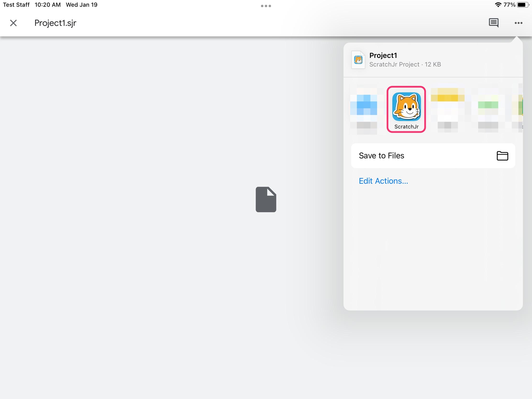
Task: Open Edit Actions link
Action: coord(383,181)
